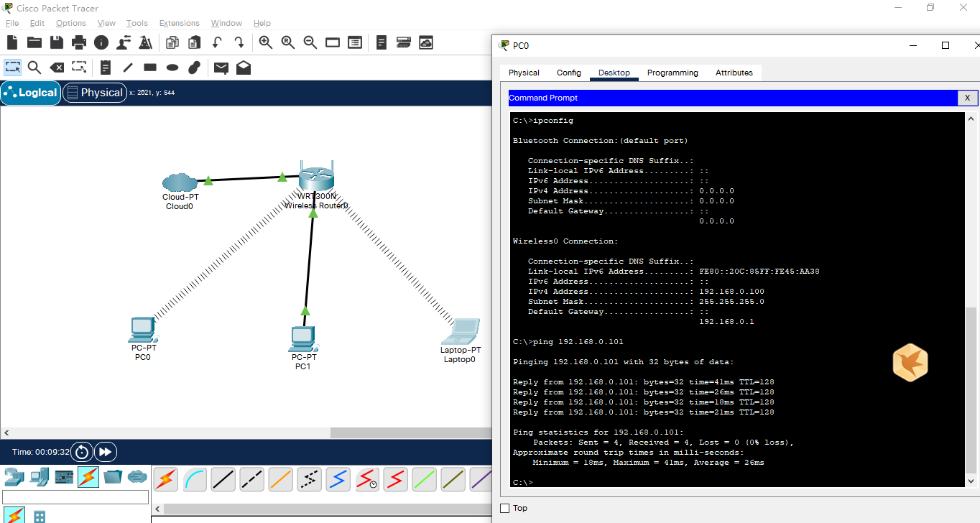The image size is (980, 523).
Task: Click the device search input field
Action: pyautogui.click(x=75, y=497)
